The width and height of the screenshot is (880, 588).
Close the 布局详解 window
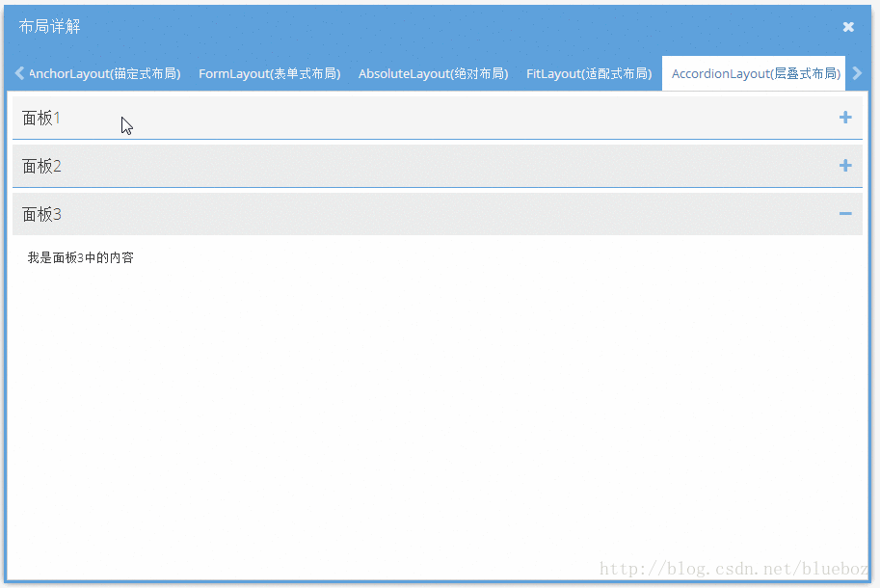(x=848, y=27)
